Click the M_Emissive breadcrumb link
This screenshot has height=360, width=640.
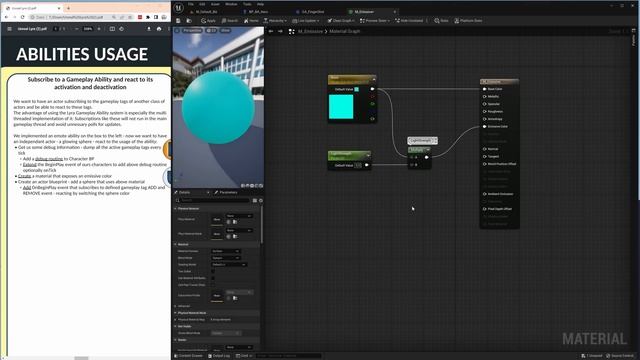(x=310, y=31)
